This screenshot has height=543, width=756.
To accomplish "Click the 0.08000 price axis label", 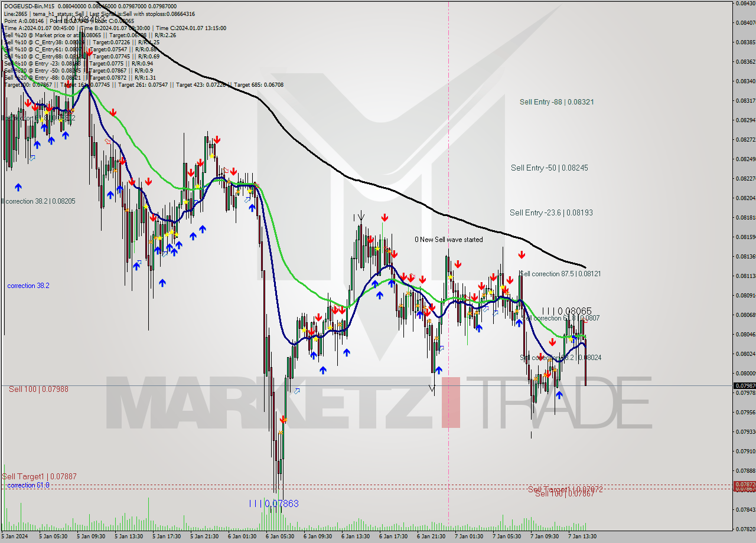I will pyautogui.click(x=745, y=373).
